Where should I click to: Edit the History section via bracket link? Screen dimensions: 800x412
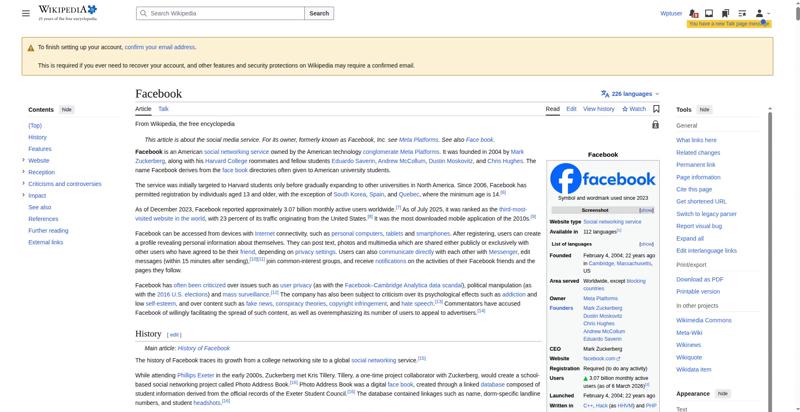pos(174,334)
